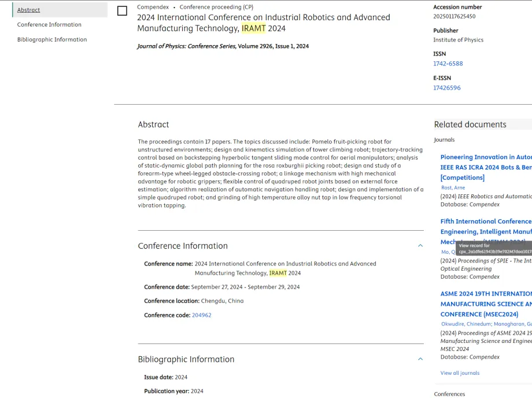Select Abstract in the left navigation

(29, 10)
